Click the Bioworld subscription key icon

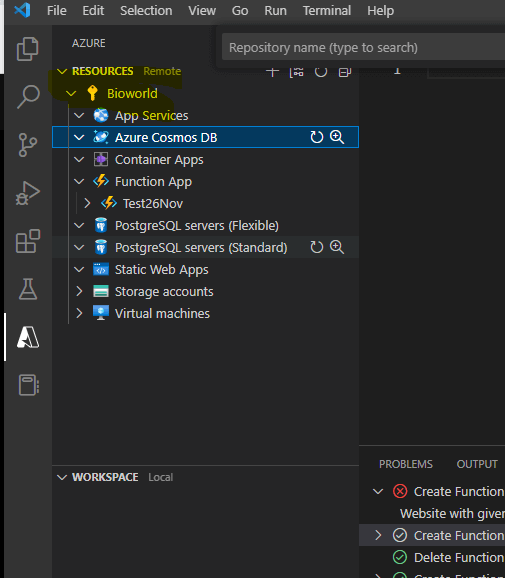point(92,93)
